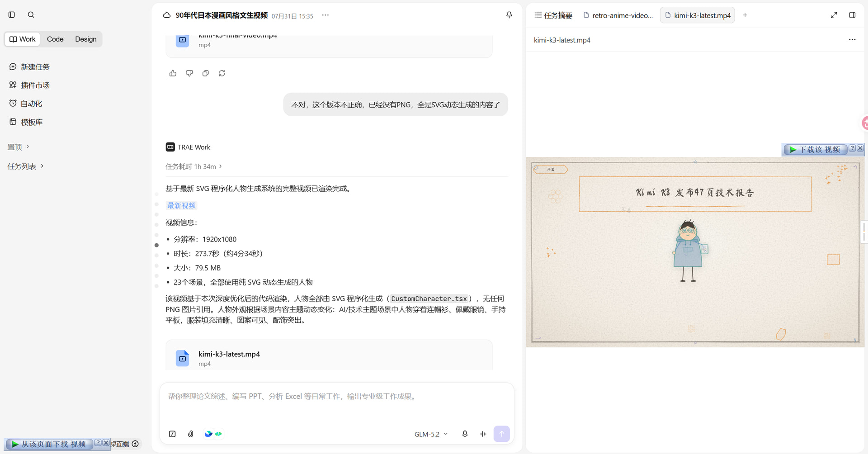
Task: Expand the preview panel to fullscreen
Action: click(834, 15)
